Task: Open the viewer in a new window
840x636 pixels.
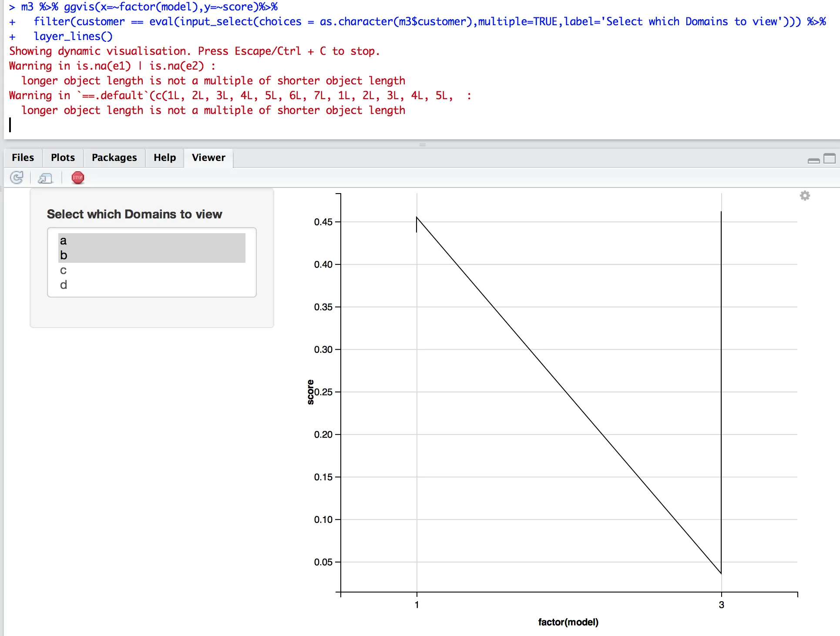Action: click(45, 178)
